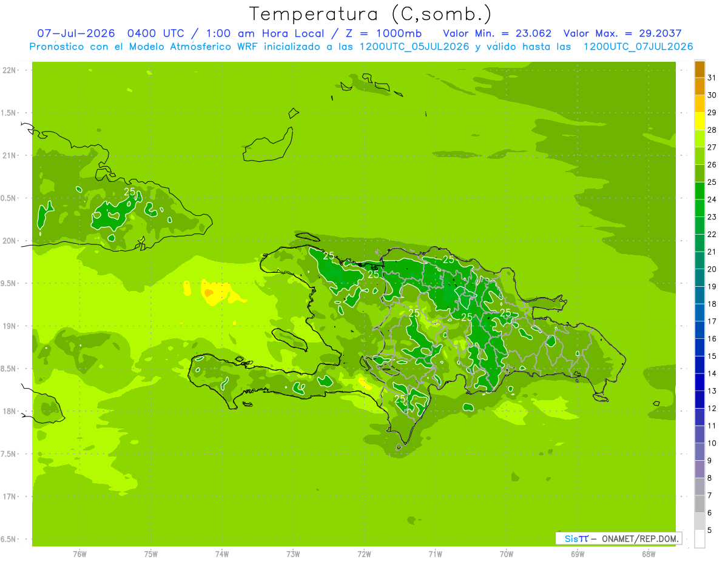728x562 pixels.
Task: Click the teal 19 degree legend swatch
Action: click(x=699, y=278)
